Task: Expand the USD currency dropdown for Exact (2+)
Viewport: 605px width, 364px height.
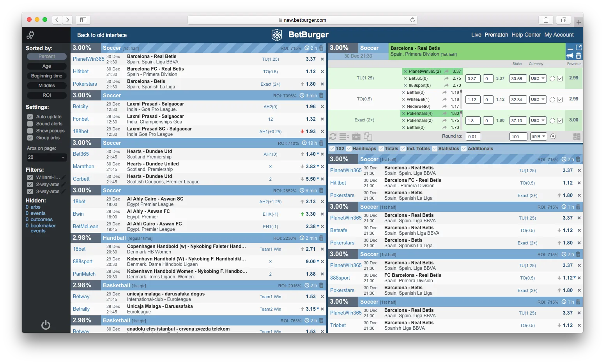Action: tap(538, 120)
